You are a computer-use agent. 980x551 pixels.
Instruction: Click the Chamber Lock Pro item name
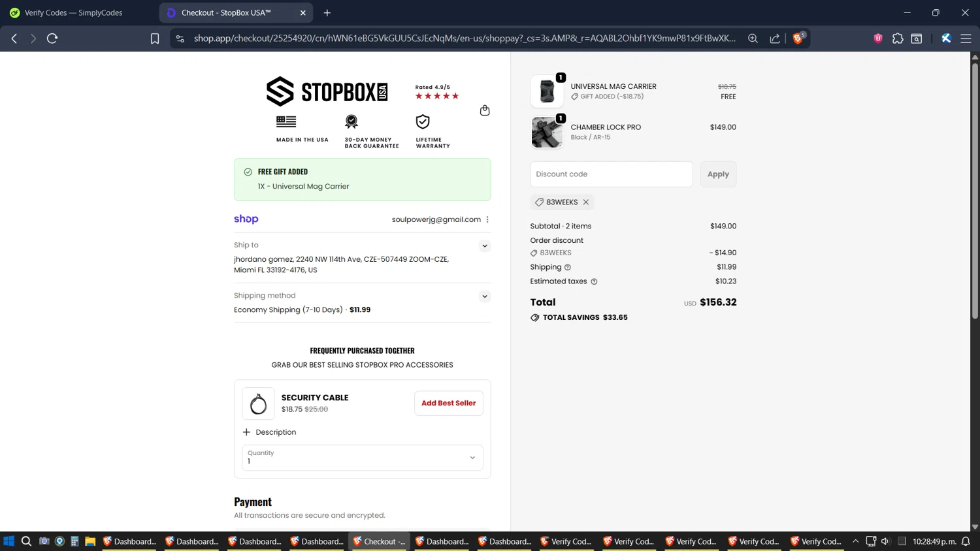coord(606,127)
